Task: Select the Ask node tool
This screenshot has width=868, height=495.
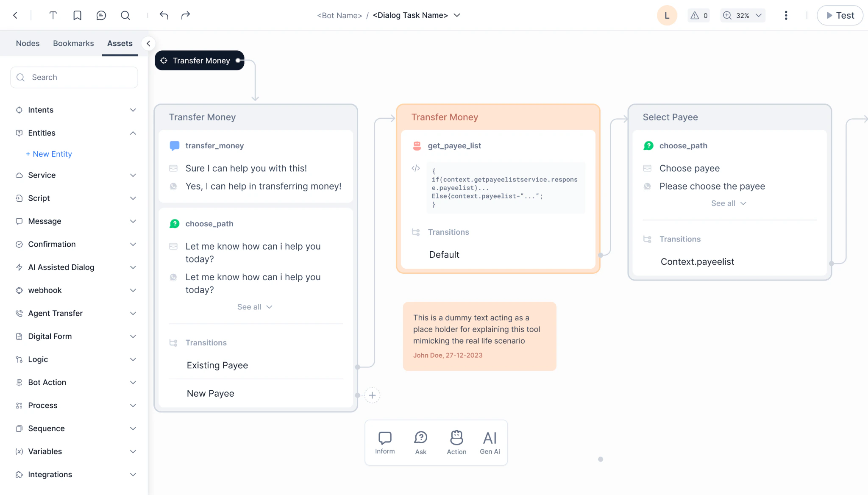Action: coord(420,442)
